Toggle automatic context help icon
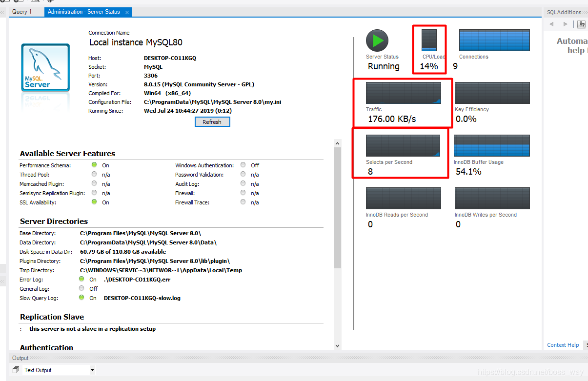Viewport: 588px width, 381px height. (x=582, y=24)
